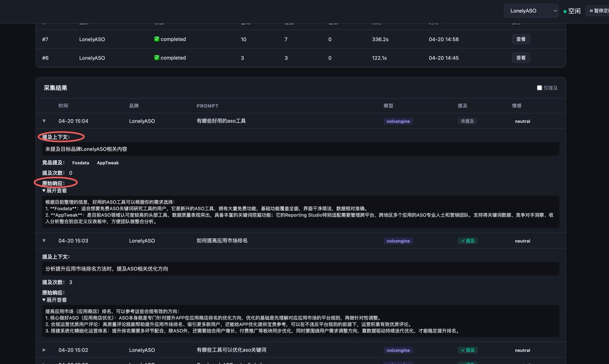This screenshot has height=364, width=609.
Task: Click the 提及次数: 3 line
Action: [57, 282]
